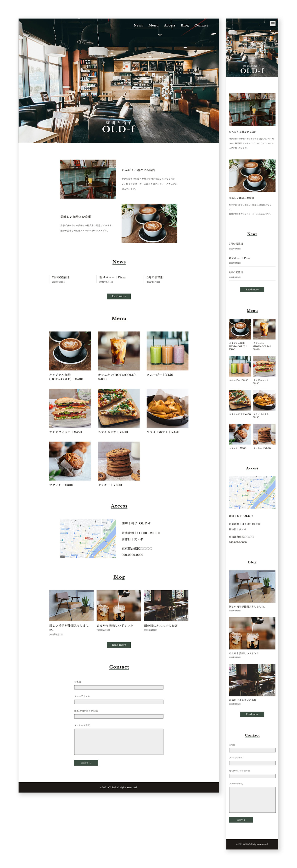Click Contact in the header navigation

(x=201, y=26)
